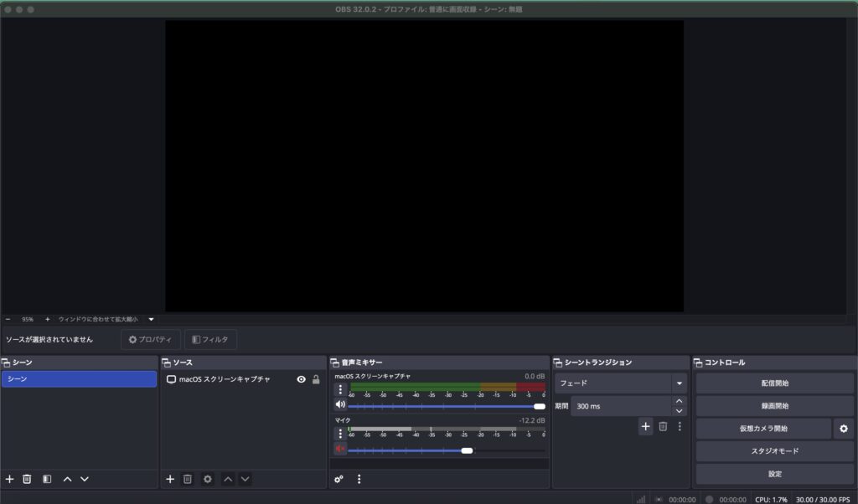Expand the preview zoom scaling dropdown arrow
The height and width of the screenshot is (504, 858).
pos(152,319)
